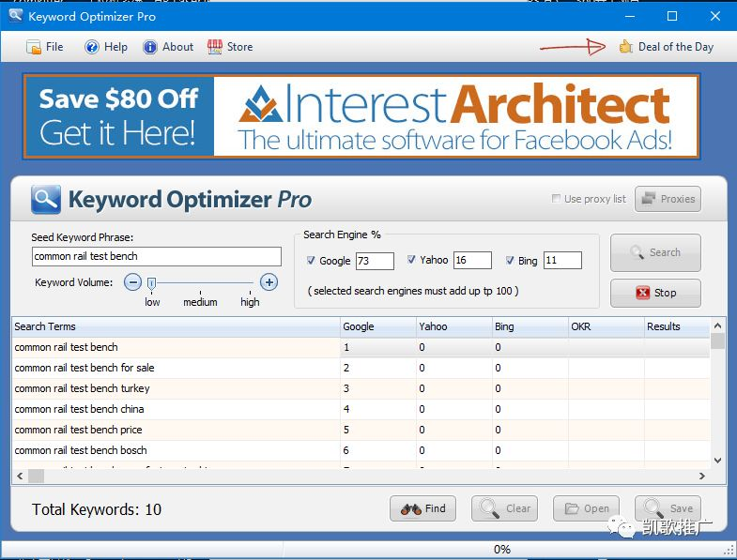This screenshot has height=560, width=737.
Task: Sort by the Search Terms column header
Action: point(175,326)
